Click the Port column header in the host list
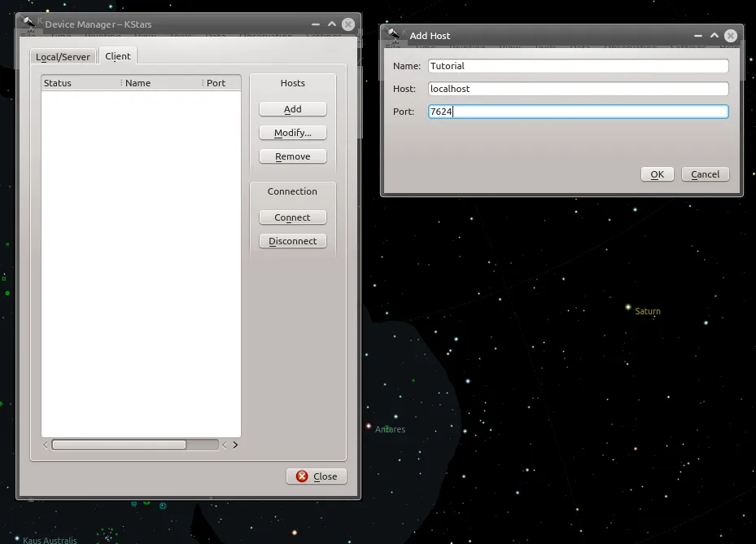756x544 pixels. 222,83
